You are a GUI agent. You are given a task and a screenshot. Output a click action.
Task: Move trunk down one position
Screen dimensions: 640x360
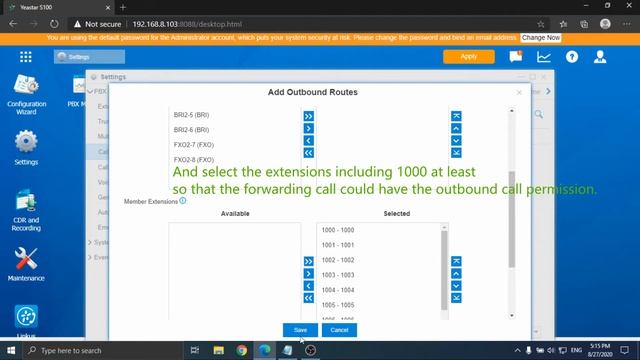pyautogui.click(x=456, y=141)
